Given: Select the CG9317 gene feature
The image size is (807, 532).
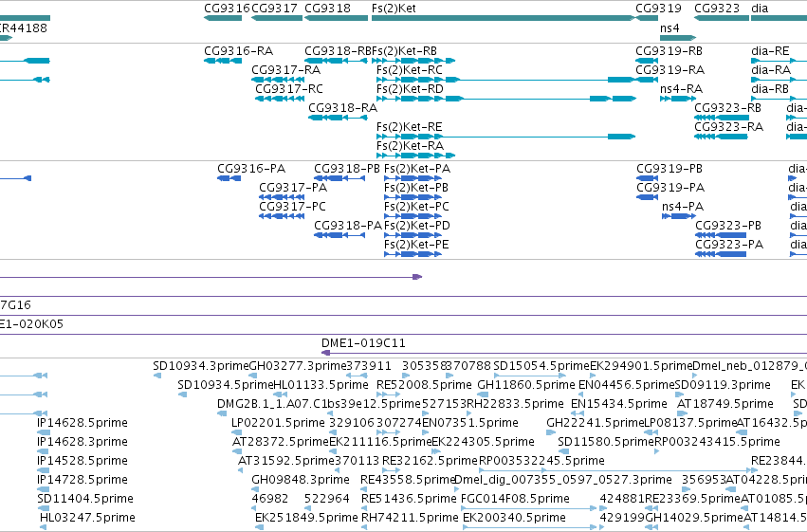Looking at the screenshot, I should [x=277, y=18].
